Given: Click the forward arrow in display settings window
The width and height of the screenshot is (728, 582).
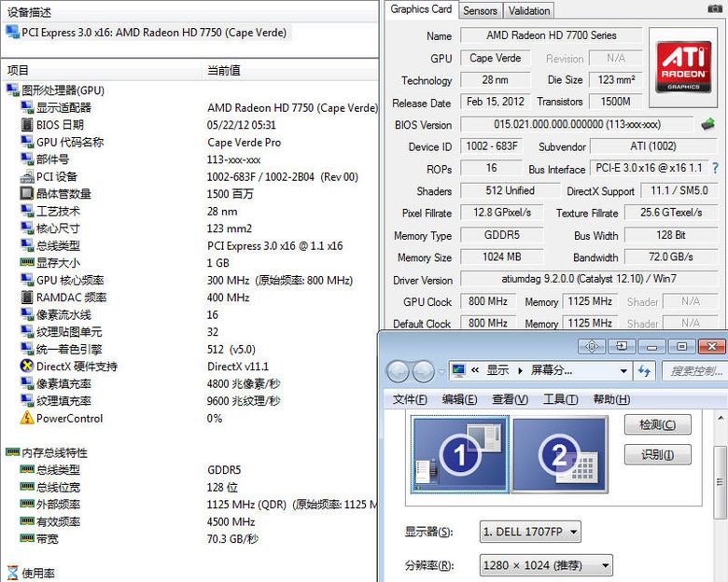Looking at the screenshot, I should (x=423, y=371).
